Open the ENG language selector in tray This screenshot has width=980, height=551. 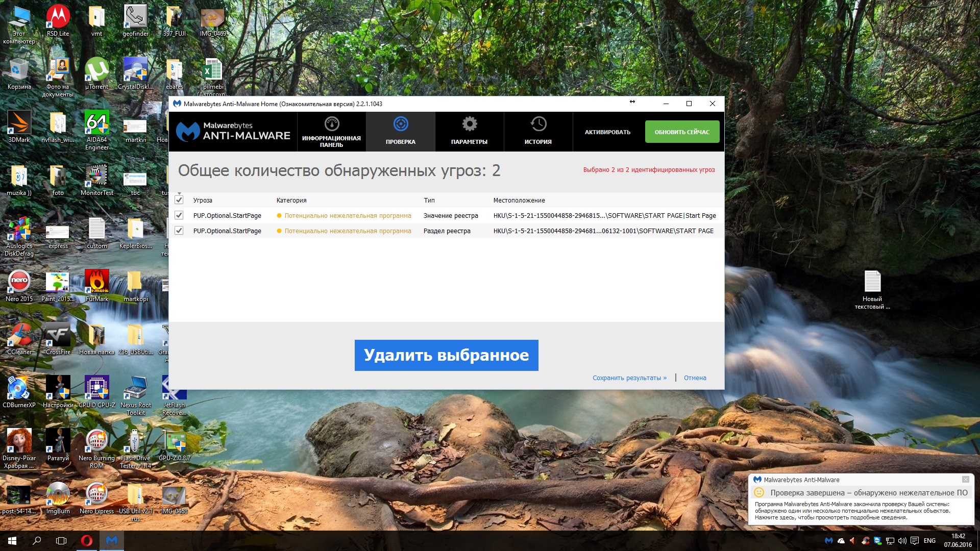[x=929, y=540]
